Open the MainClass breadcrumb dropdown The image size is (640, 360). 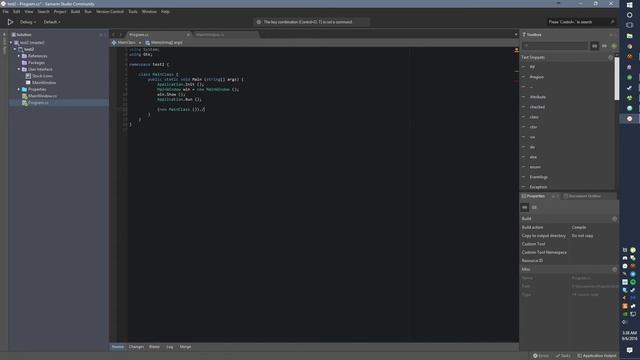coord(126,42)
